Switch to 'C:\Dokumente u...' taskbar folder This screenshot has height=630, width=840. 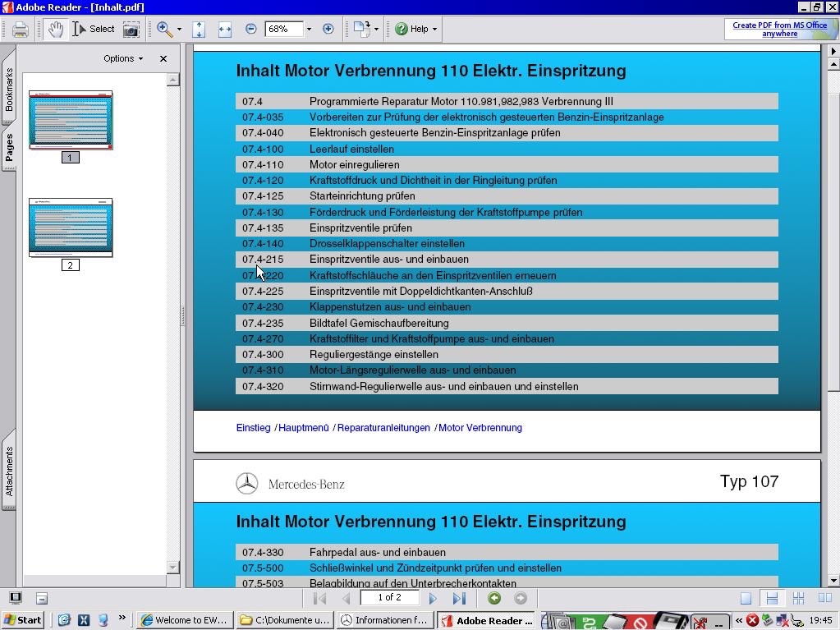[x=284, y=620]
